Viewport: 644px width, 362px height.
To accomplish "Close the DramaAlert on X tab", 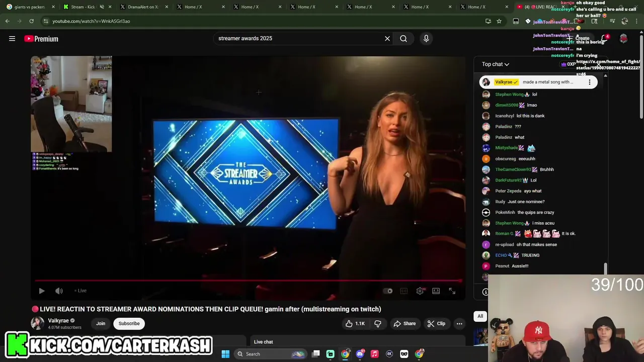I will (166, 7).
